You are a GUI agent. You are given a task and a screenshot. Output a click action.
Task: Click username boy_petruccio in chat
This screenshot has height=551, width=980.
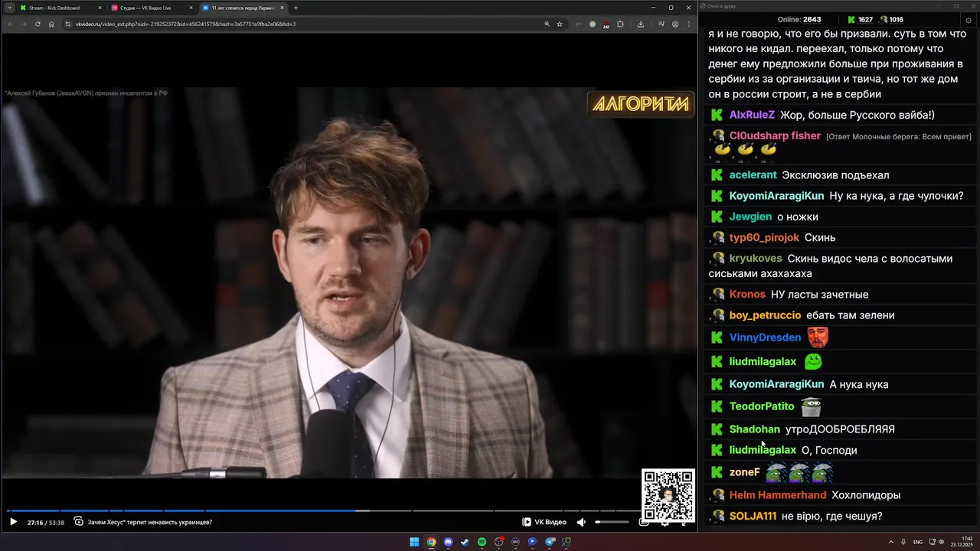coord(765,315)
